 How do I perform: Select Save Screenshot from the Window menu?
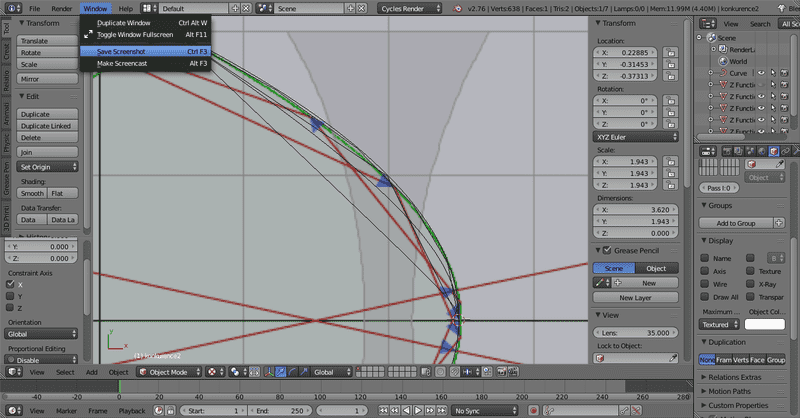point(121,51)
